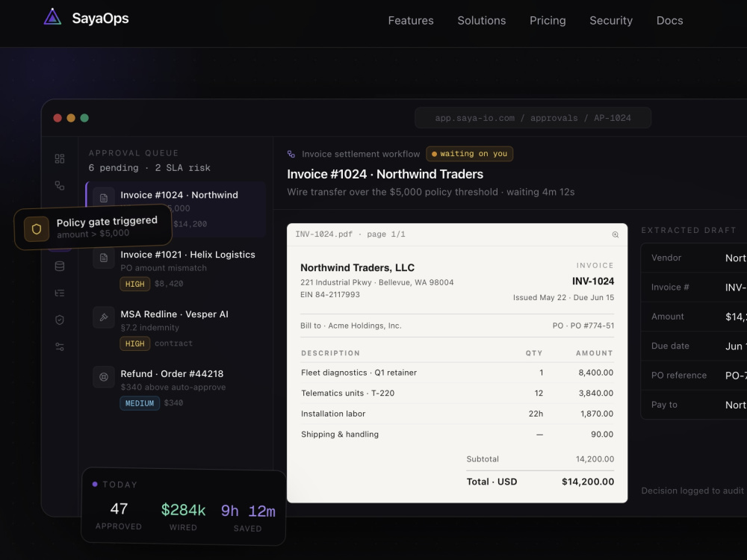The width and height of the screenshot is (747, 560).
Task: Select Invoice #1024 · Northwind queue item
Action: (x=176, y=209)
